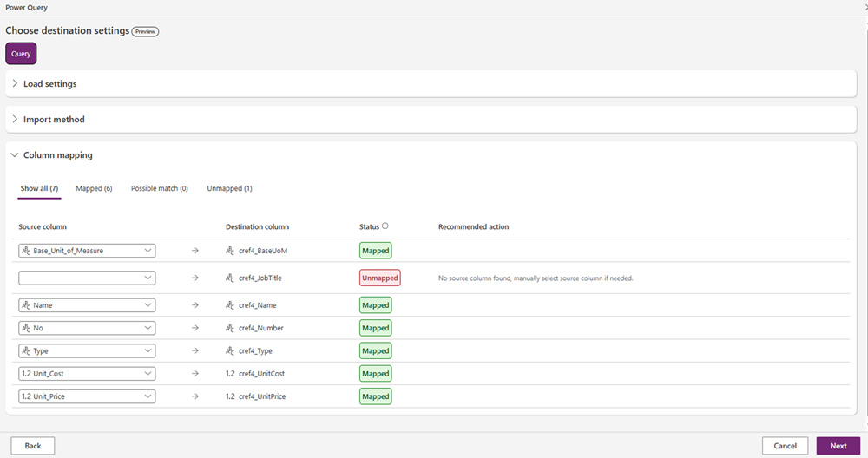Click the Preview badge next to the title
The image size is (868, 458).
(x=145, y=31)
